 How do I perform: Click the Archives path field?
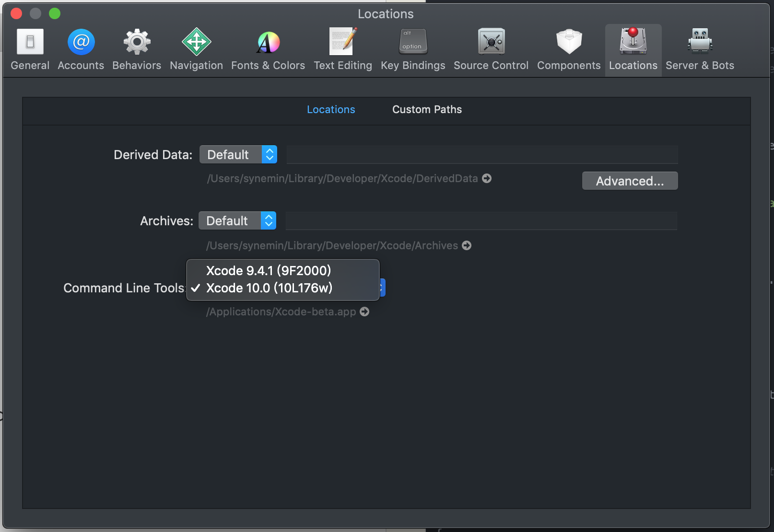pos(481,221)
